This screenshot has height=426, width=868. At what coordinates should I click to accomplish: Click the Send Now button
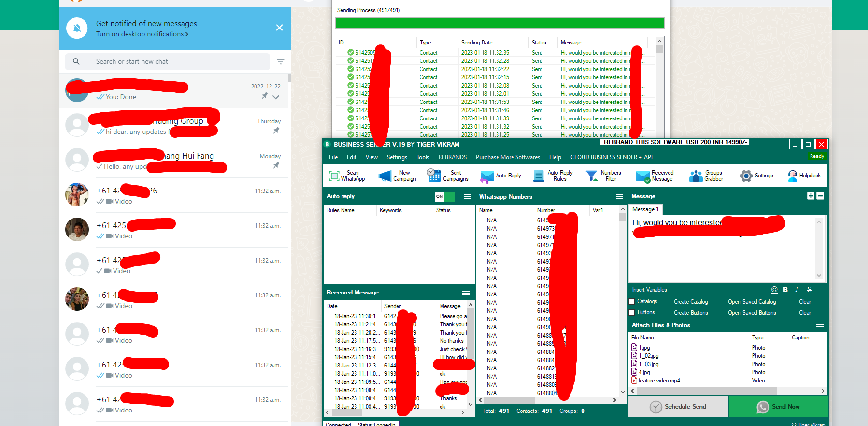point(778,407)
